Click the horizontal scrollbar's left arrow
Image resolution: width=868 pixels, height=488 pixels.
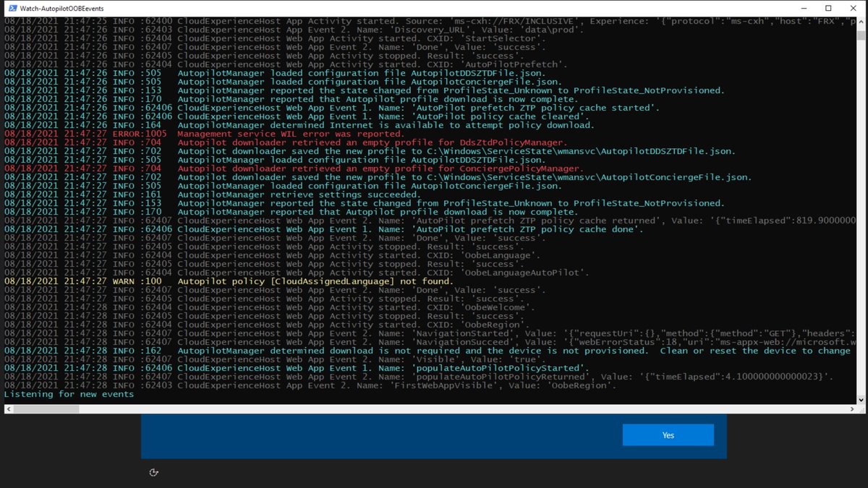pyautogui.click(x=8, y=409)
